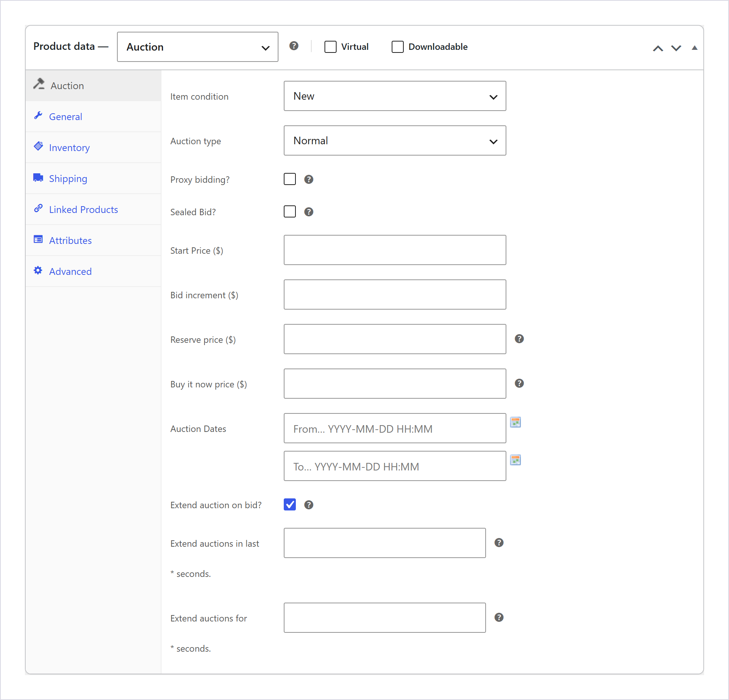The width and height of the screenshot is (729, 700).
Task: Tick the Virtual product checkbox
Action: coord(331,47)
